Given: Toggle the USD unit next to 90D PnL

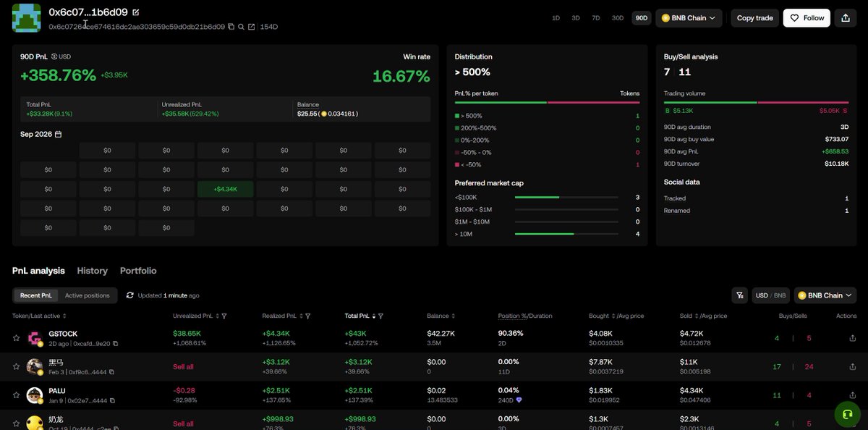Looking at the screenshot, I should coord(61,56).
